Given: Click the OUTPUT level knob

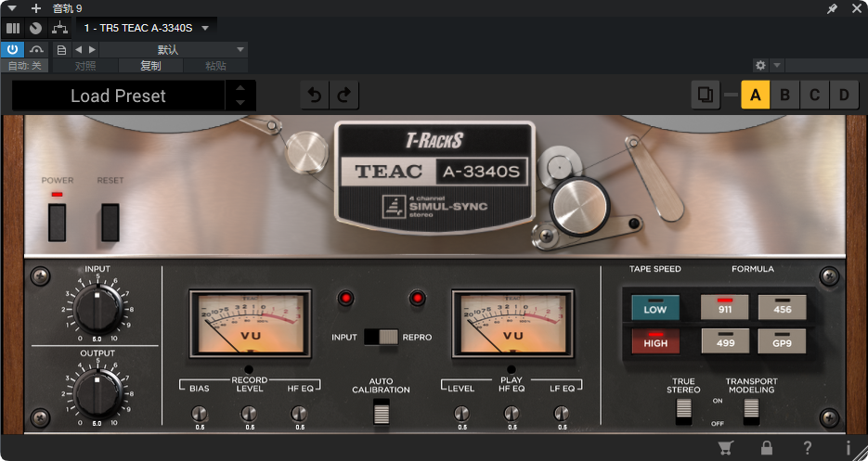Looking at the screenshot, I should 98,394.
